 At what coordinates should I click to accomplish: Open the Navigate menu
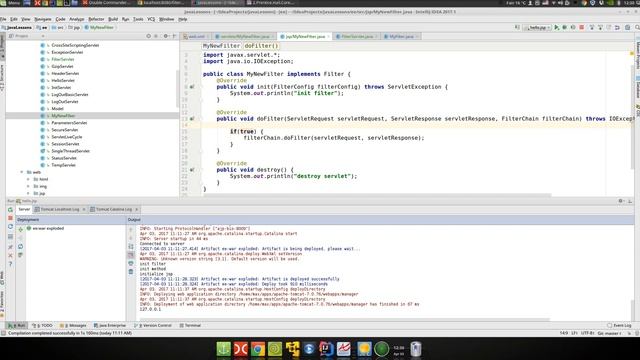pos(43,19)
